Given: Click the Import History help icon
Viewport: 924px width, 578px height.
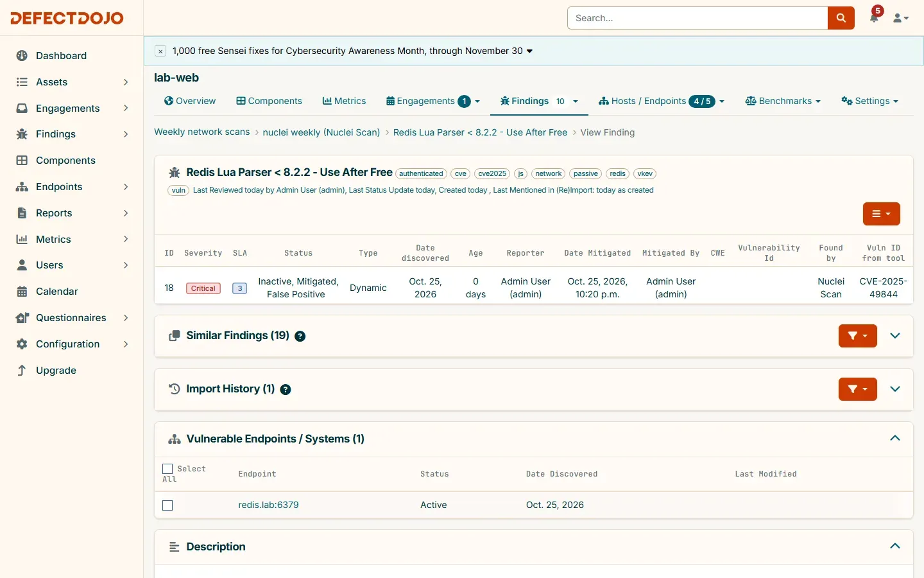Looking at the screenshot, I should (x=286, y=389).
